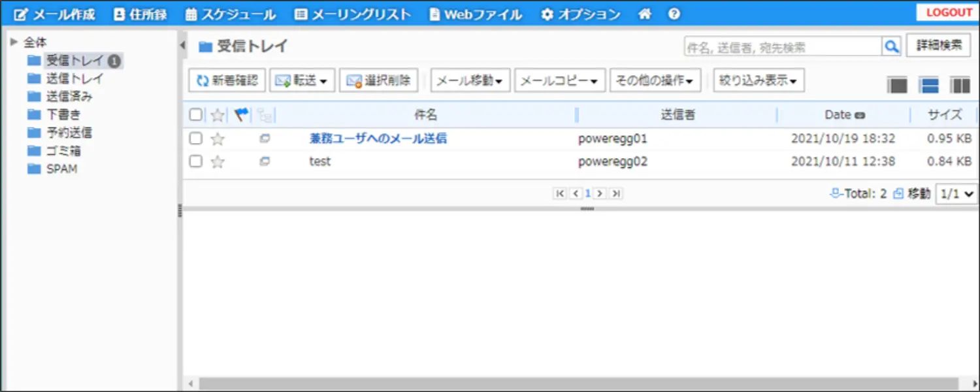Screen dimensions: 980x392
Task: Toggle select-all checkbox in header
Action: [x=195, y=115]
